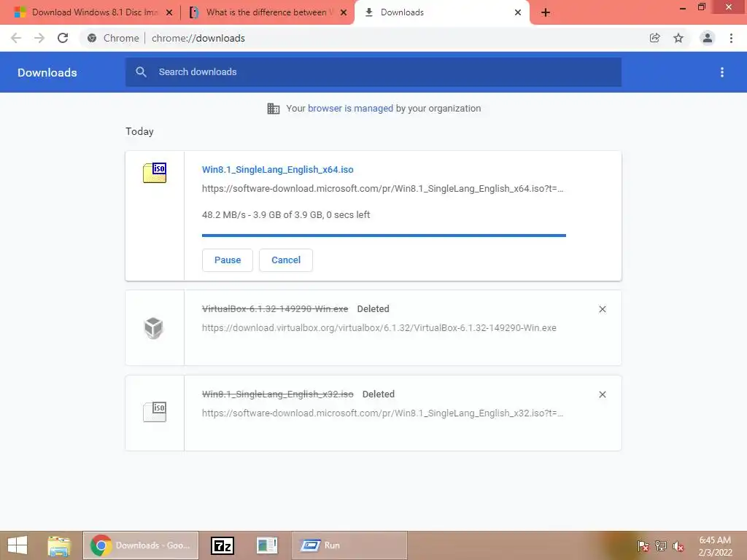The height and width of the screenshot is (560, 747).
Task: Cancel the x64 ISO download
Action: point(286,260)
